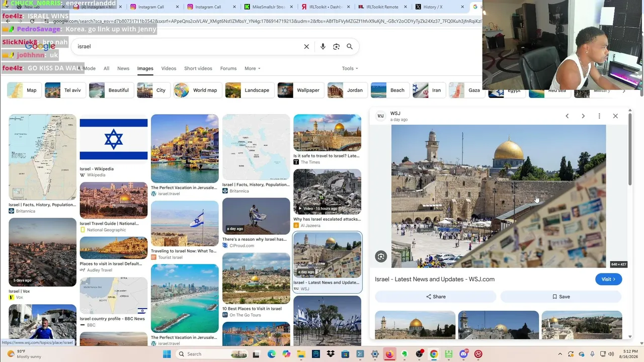Open The Times 'Is it safe to travel' image
Viewport: 644px width, 362px height.
pyautogui.click(x=327, y=133)
